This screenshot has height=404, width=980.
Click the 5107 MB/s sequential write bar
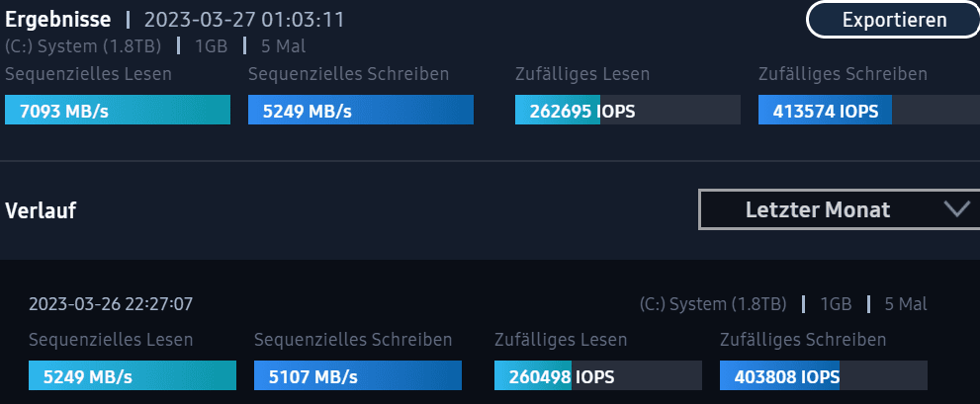pos(359,376)
